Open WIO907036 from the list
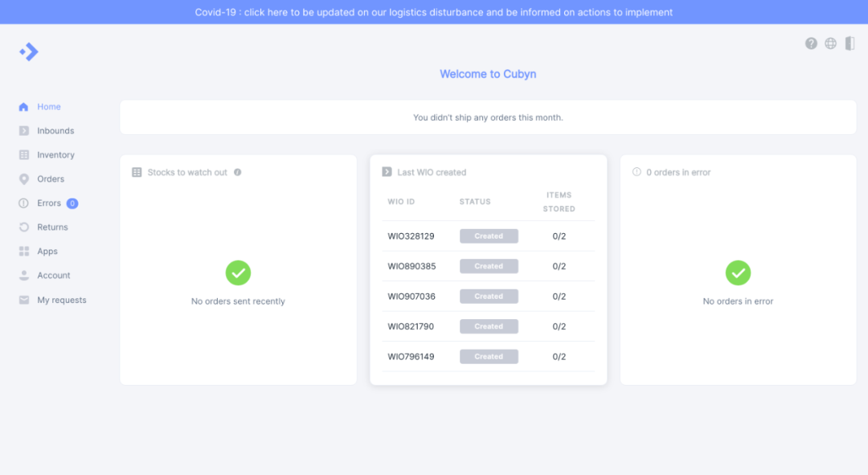This screenshot has width=868, height=475. click(411, 297)
